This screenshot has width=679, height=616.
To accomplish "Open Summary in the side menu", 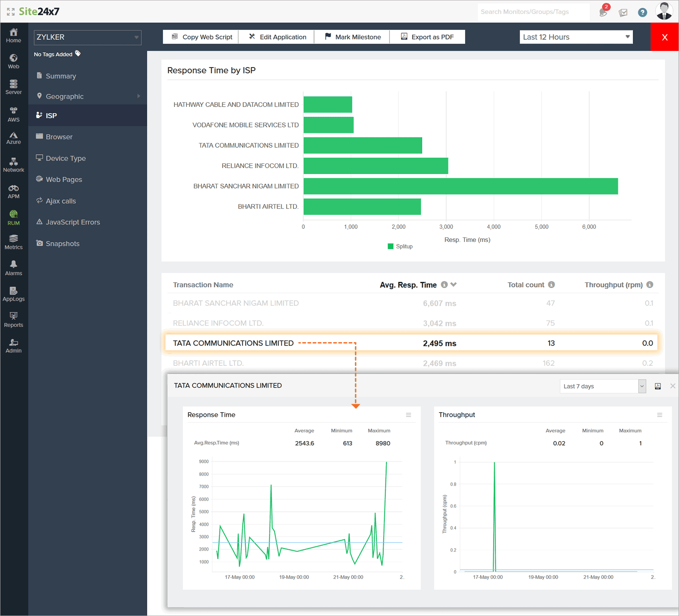I will coord(61,76).
